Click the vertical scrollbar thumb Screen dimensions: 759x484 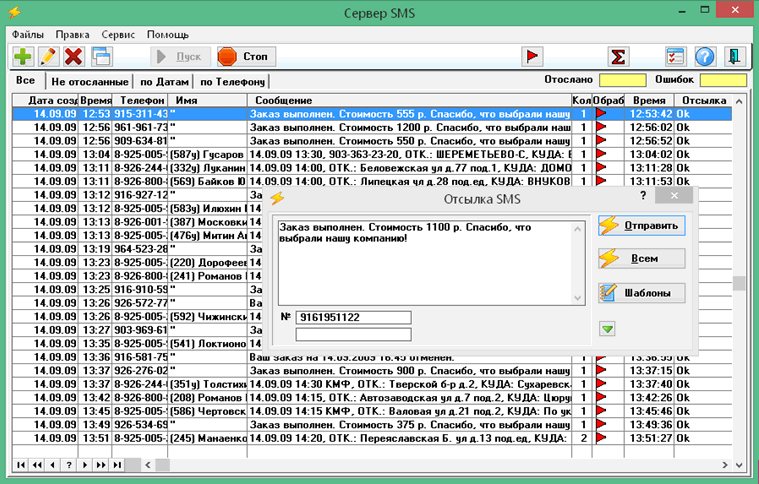tap(739, 283)
